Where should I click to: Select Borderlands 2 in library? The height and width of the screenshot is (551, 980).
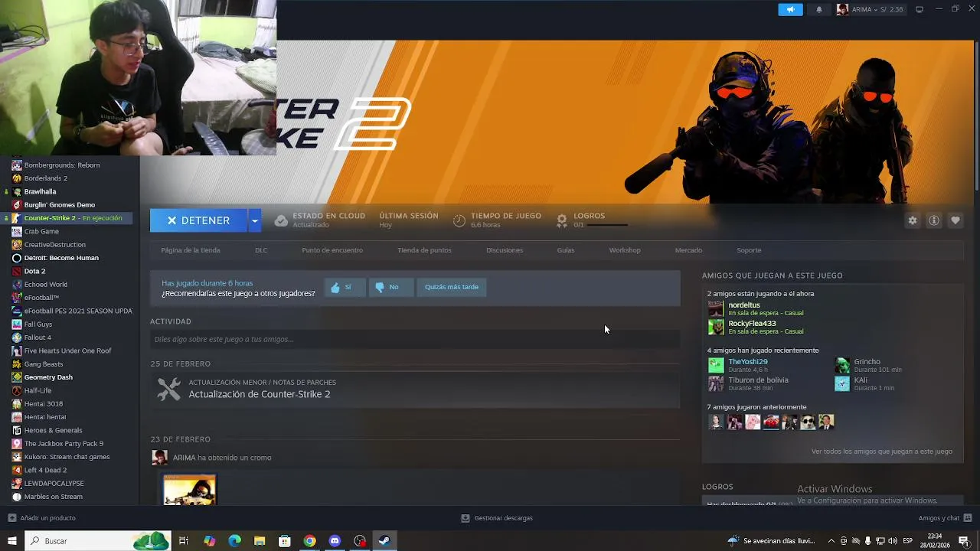46,178
